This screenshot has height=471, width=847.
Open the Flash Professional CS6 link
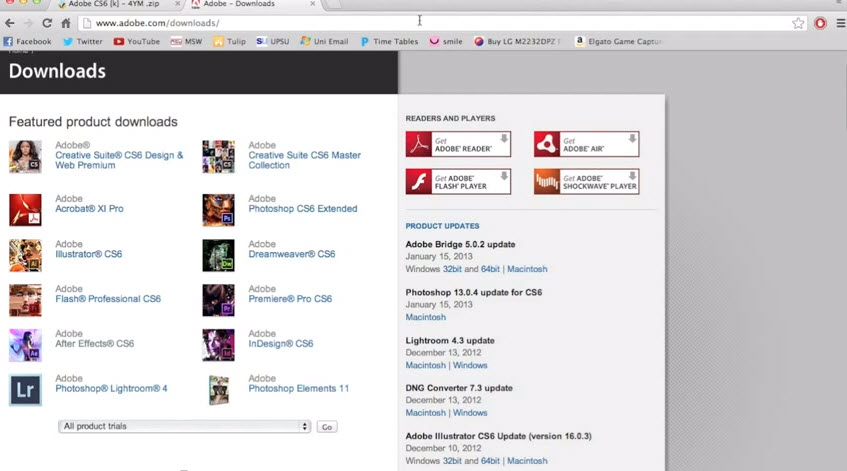108,299
